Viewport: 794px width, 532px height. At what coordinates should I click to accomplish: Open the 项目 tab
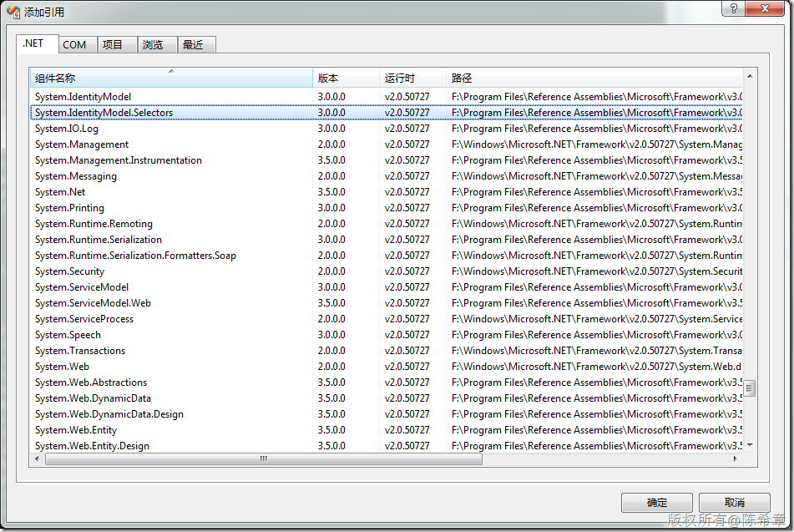pyautogui.click(x=117, y=44)
